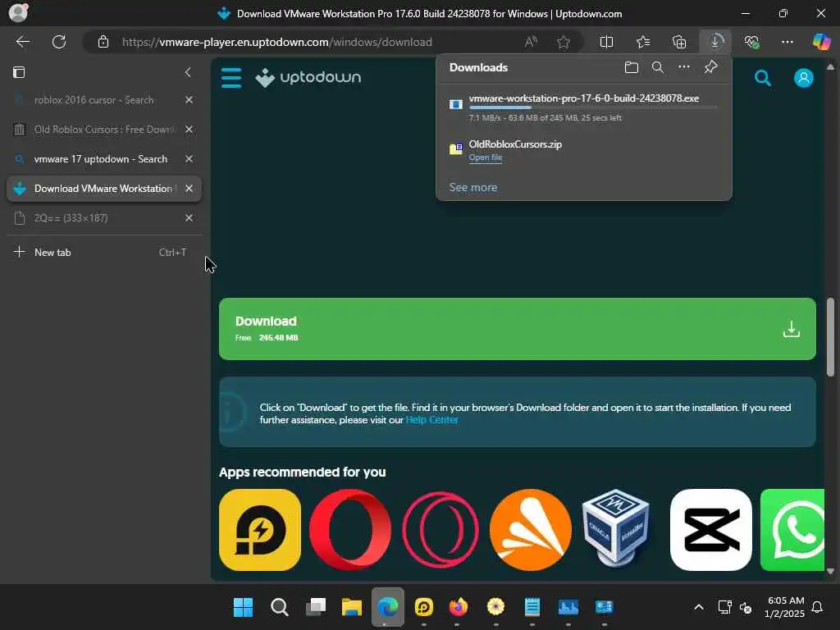
Task: Open Windows Start menu
Action: click(x=243, y=607)
